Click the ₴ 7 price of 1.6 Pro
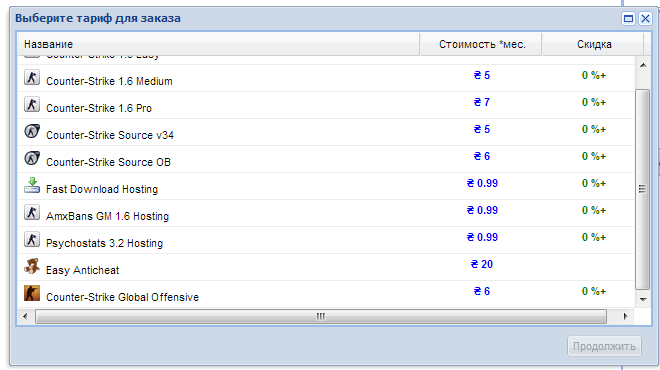660x370 pixels. click(x=482, y=102)
